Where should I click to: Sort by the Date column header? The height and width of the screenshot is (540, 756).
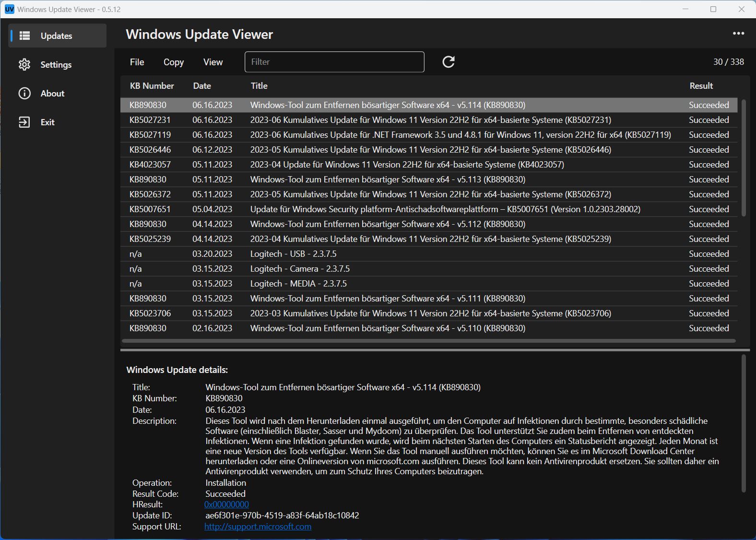[202, 86]
